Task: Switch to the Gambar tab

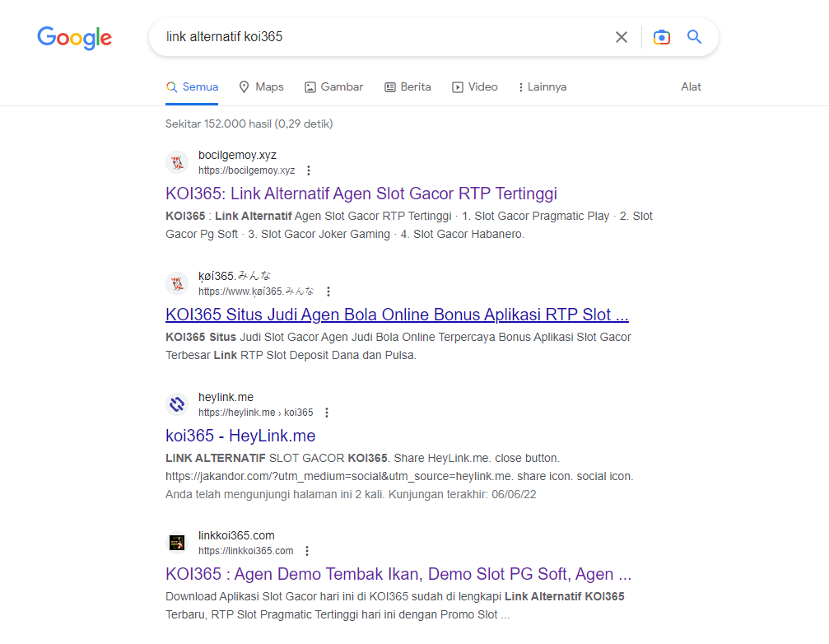Action: [x=333, y=87]
